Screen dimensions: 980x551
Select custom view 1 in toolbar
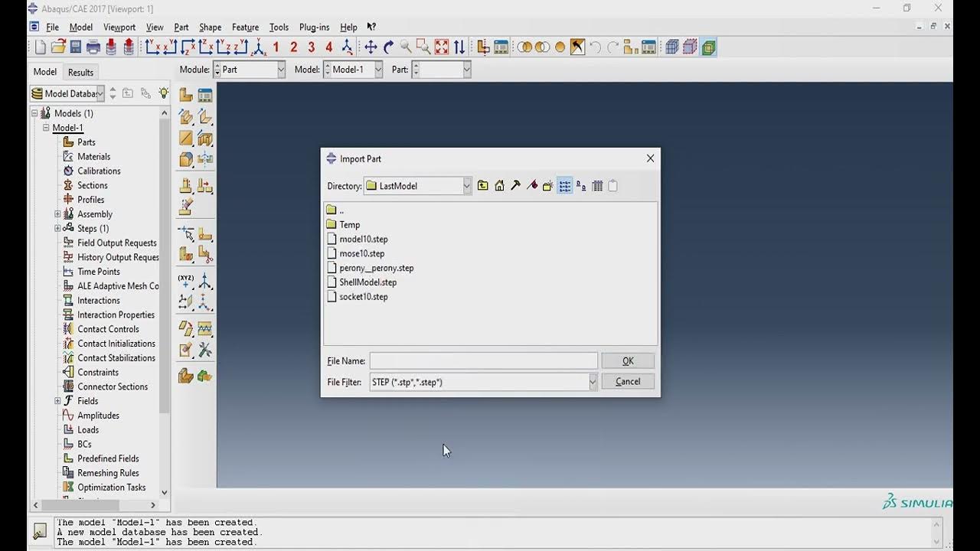(276, 47)
